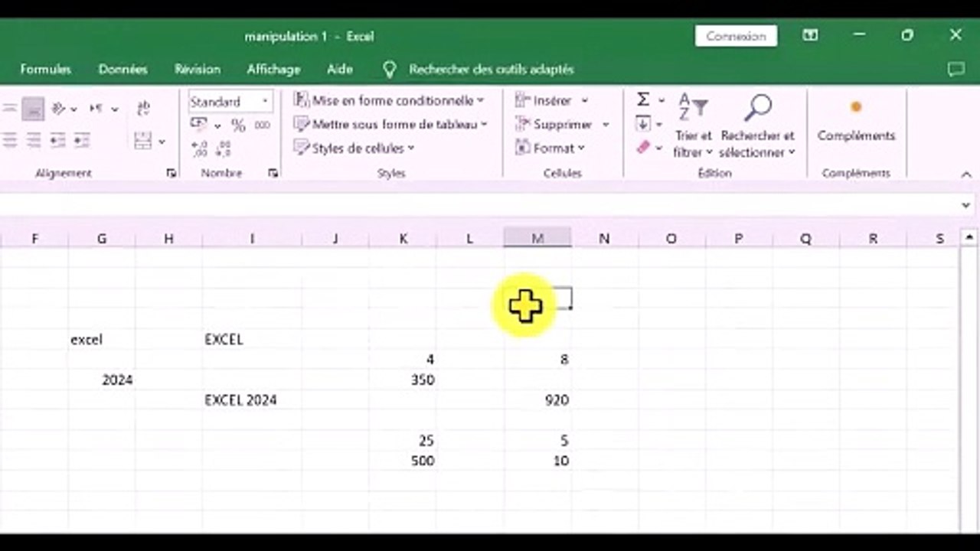This screenshot has width=980, height=551.
Task: Select column P header
Action: pyautogui.click(x=739, y=239)
